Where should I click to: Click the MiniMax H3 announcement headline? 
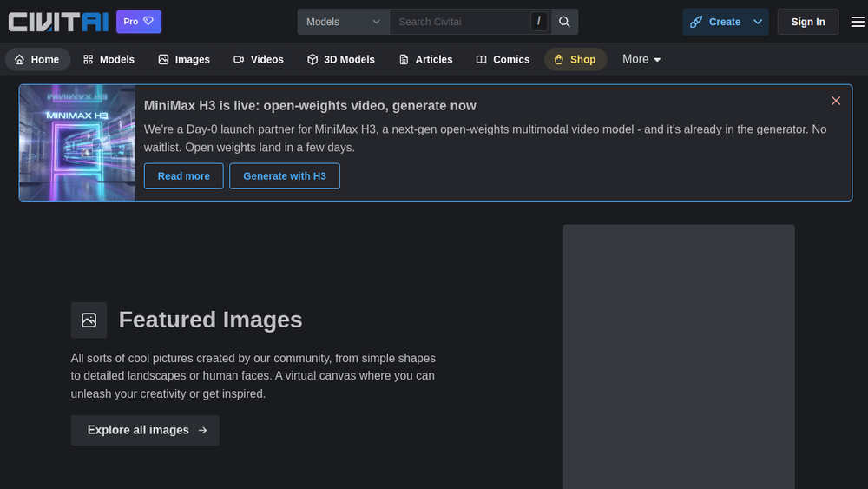tap(310, 106)
